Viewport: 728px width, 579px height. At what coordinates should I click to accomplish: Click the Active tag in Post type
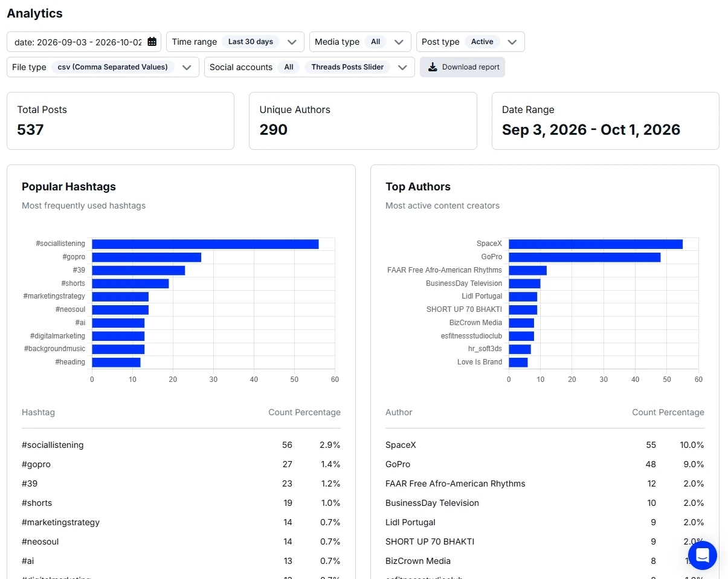pos(482,42)
